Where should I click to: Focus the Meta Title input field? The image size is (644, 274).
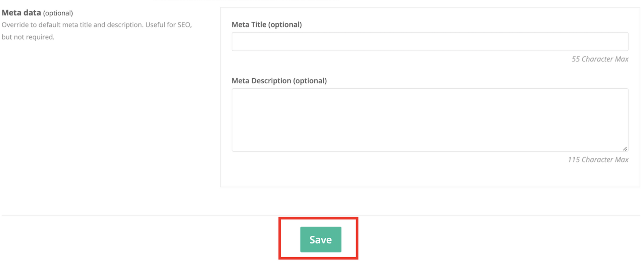pyautogui.click(x=430, y=42)
